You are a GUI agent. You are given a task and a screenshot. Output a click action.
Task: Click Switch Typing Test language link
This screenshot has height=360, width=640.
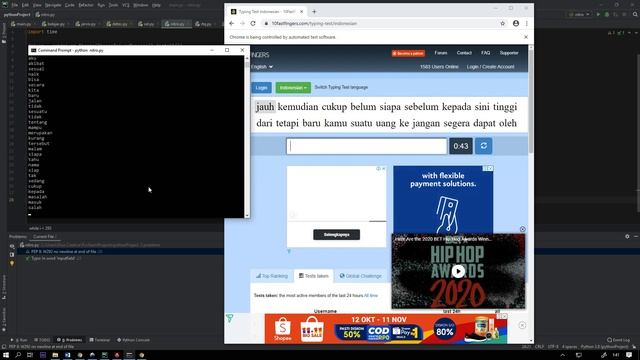click(341, 87)
